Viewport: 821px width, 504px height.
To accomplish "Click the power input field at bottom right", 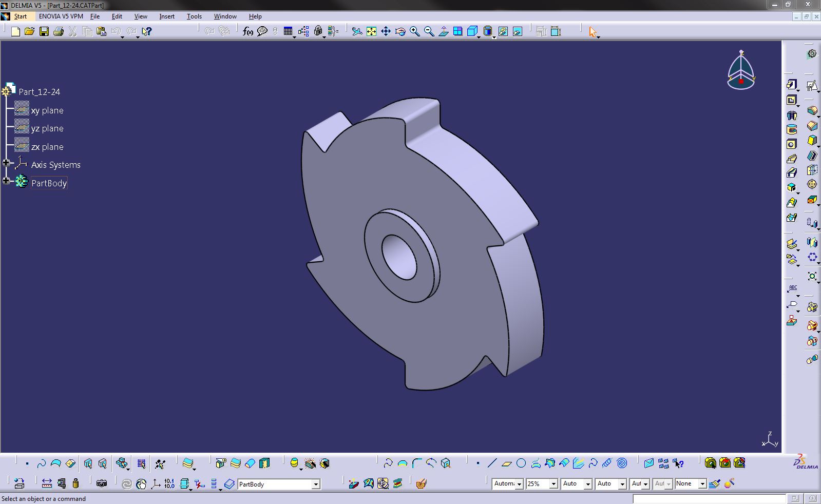I will pyautogui.click(x=709, y=499).
